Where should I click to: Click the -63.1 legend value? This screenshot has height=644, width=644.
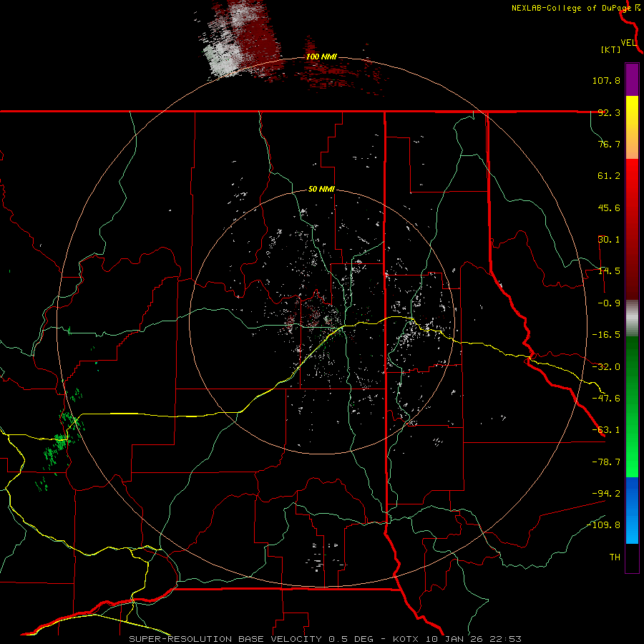click(x=606, y=430)
